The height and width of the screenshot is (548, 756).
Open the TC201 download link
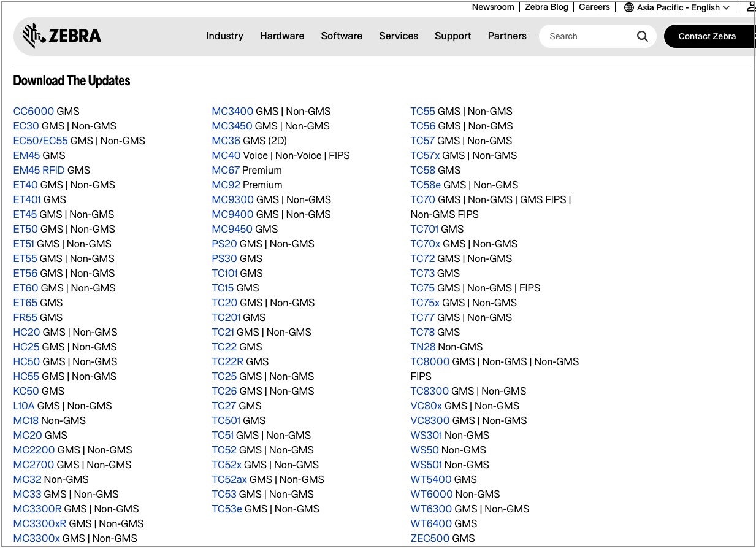pyautogui.click(x=226, y=317)
